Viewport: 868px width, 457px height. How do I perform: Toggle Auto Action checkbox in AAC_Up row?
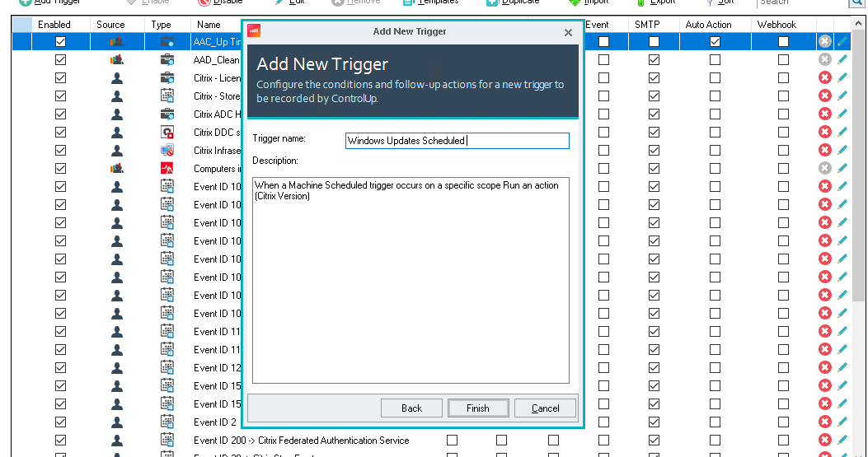pos(715,41)
